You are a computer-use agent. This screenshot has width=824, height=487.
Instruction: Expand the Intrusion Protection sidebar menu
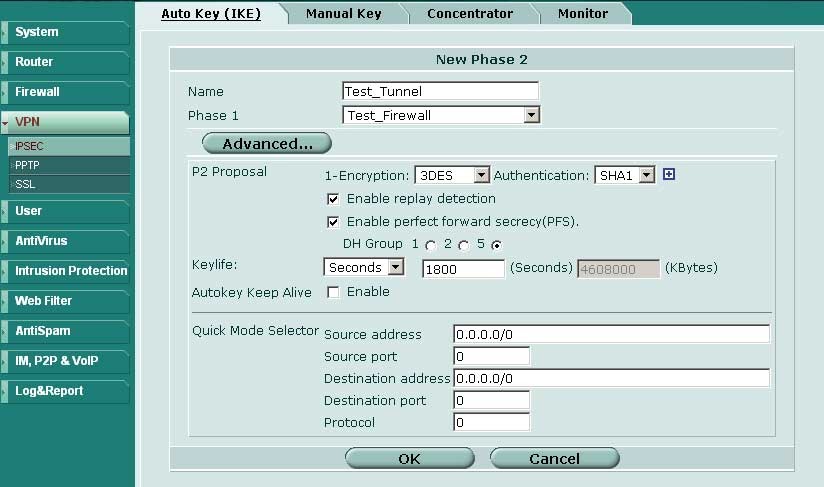click(65, 271)
